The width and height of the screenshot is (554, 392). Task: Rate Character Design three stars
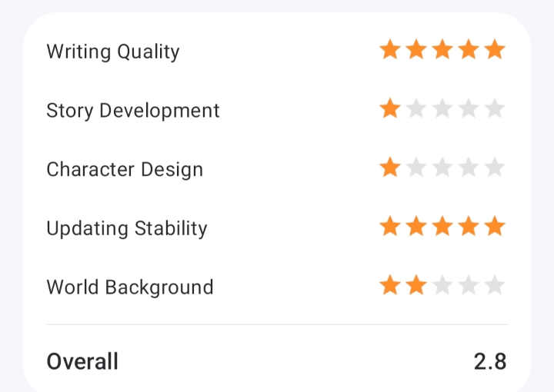pyautogui.click(x=442, y=168)
